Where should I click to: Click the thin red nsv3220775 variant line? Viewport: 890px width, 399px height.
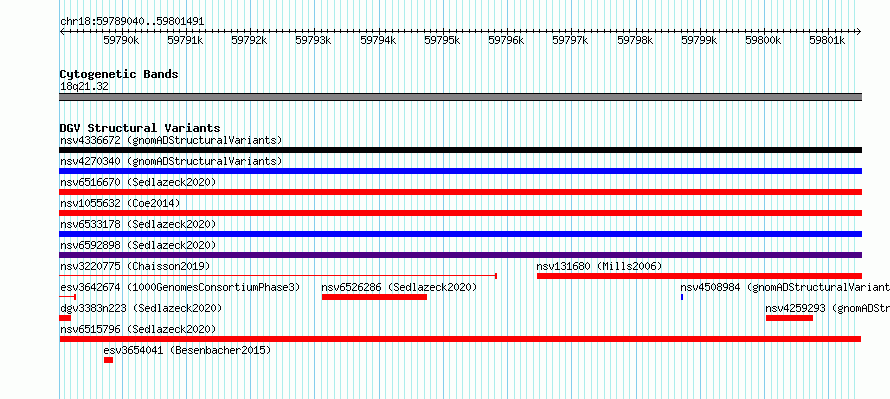[x=278, y=276]
